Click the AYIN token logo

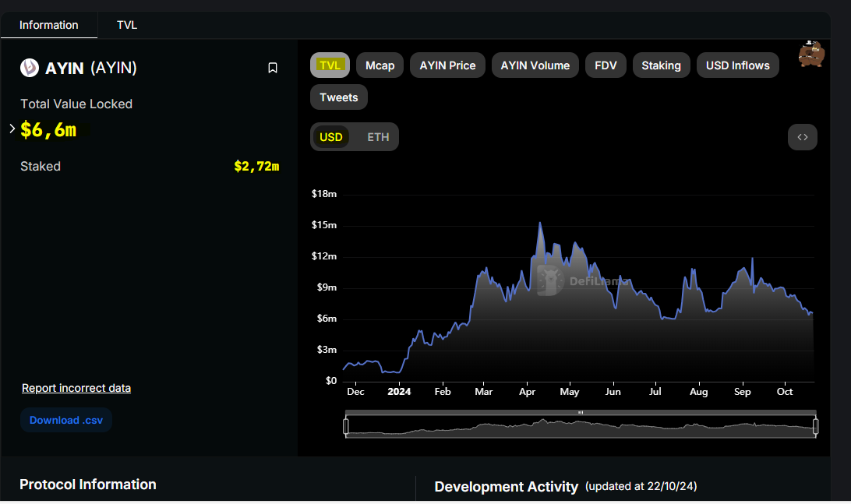(x=30, y=68)
